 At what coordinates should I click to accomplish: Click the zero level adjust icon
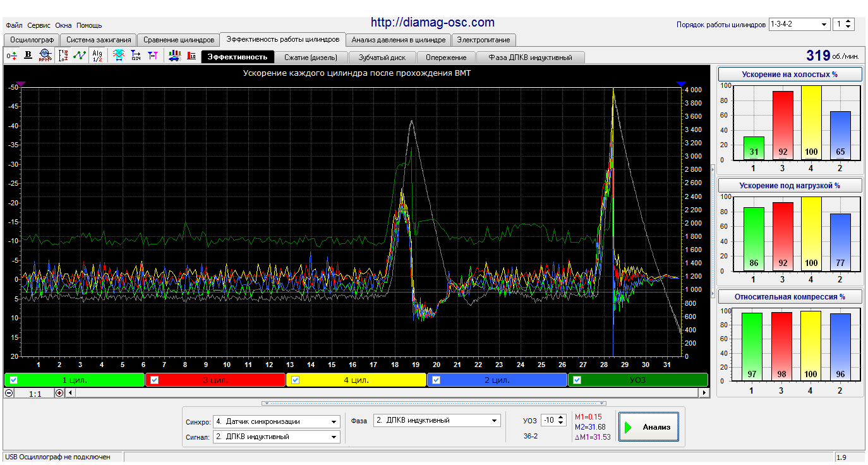pos(12,56)
